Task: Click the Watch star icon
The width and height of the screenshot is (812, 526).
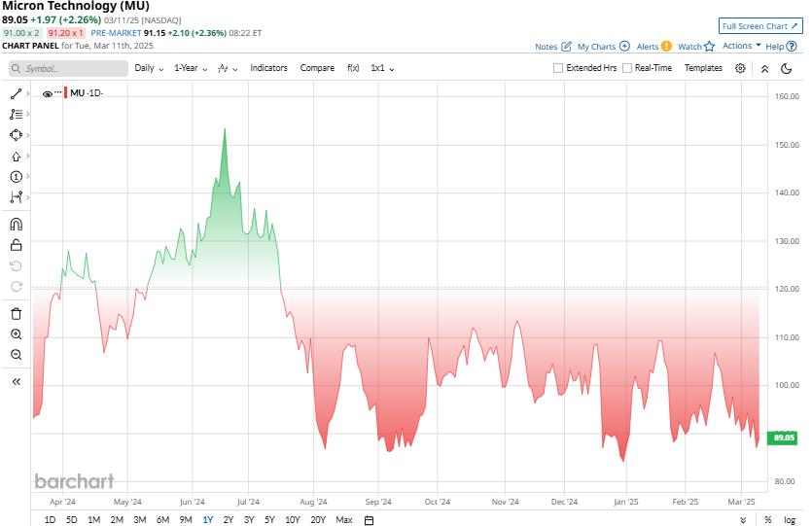Action: (710, 46)
